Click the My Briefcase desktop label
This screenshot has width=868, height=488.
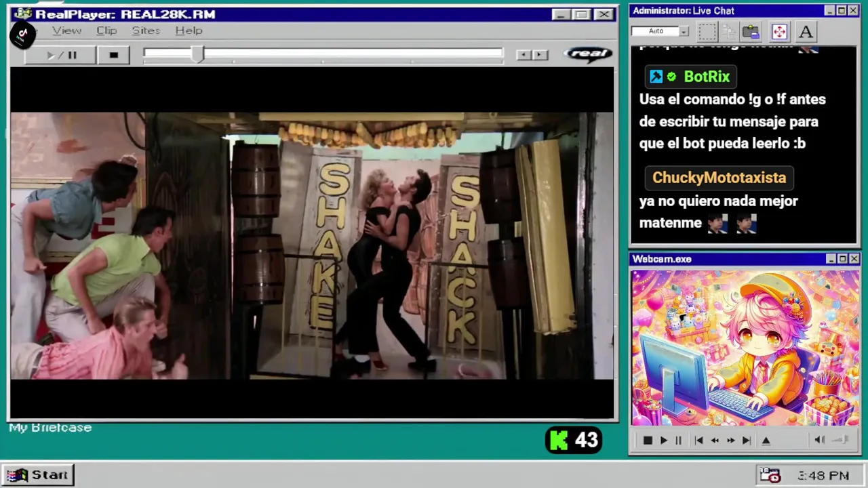coord(50,428)
